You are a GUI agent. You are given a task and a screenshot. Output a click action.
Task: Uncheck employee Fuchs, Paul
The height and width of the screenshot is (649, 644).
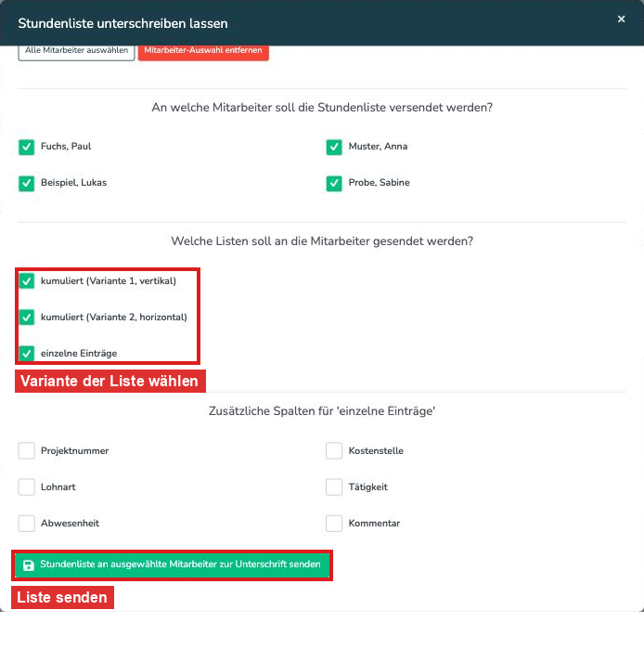coord(27,147)
